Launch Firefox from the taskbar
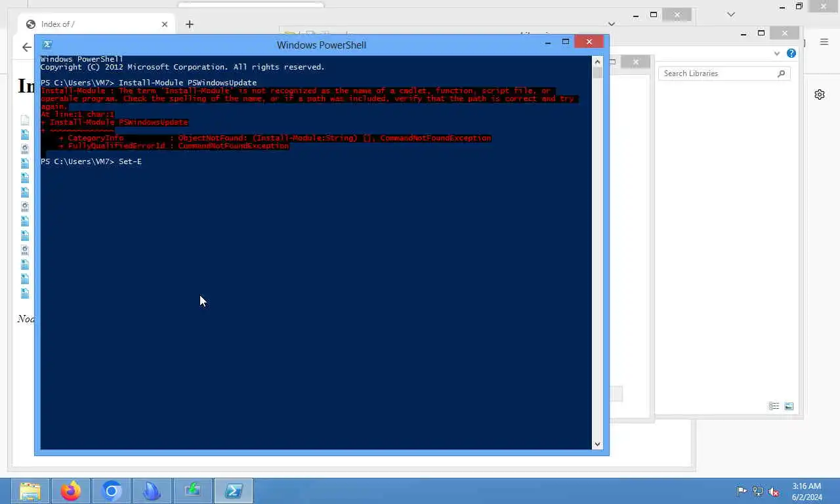 [71, 491]
